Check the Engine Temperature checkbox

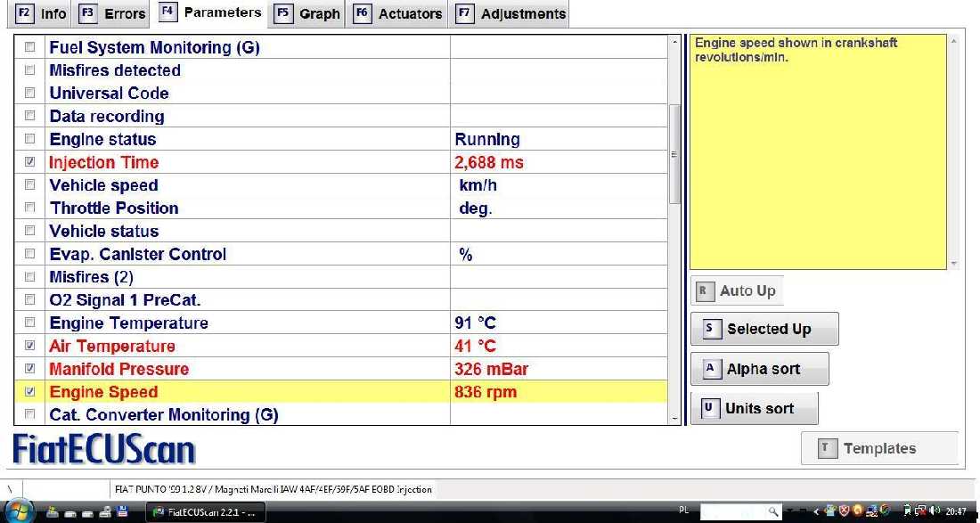(29, 323)
